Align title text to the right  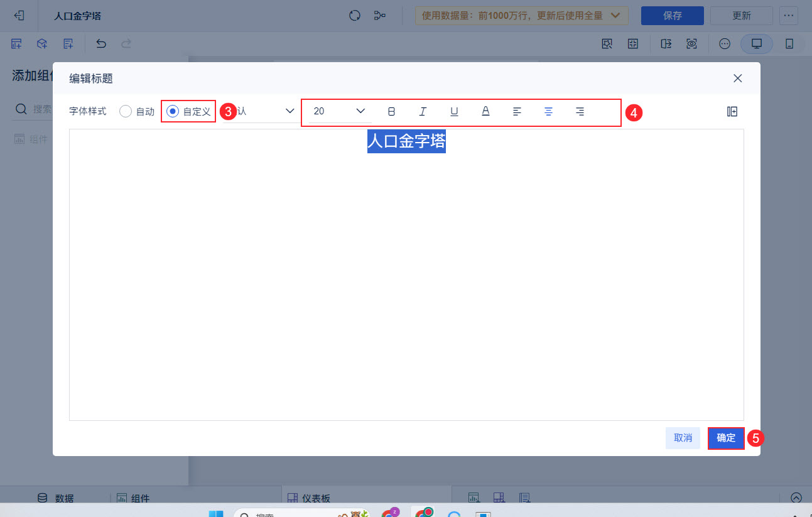point(580,111)
